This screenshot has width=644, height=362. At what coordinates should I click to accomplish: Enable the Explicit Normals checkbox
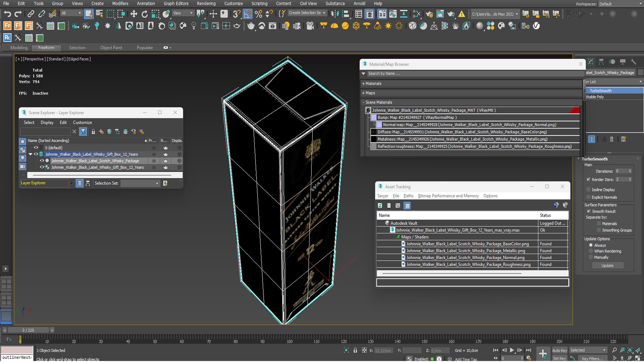coord(588,197)
